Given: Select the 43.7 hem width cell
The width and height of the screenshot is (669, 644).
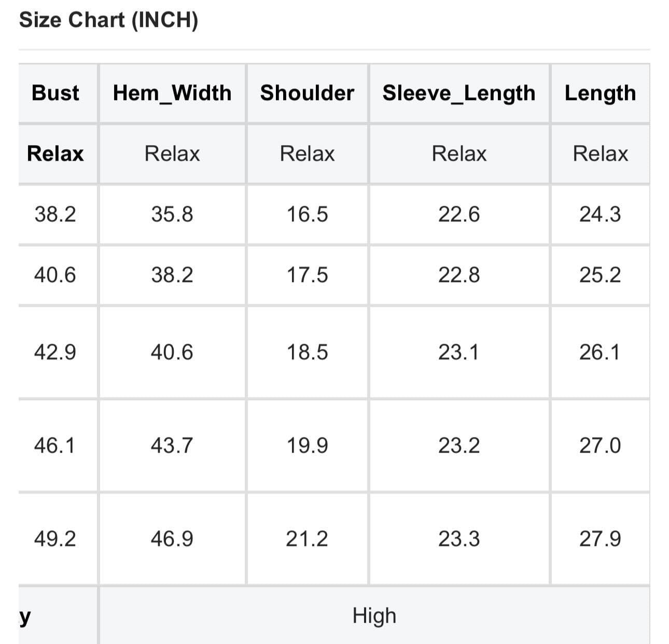Looking at the screenshot, I should coord(172,445).
